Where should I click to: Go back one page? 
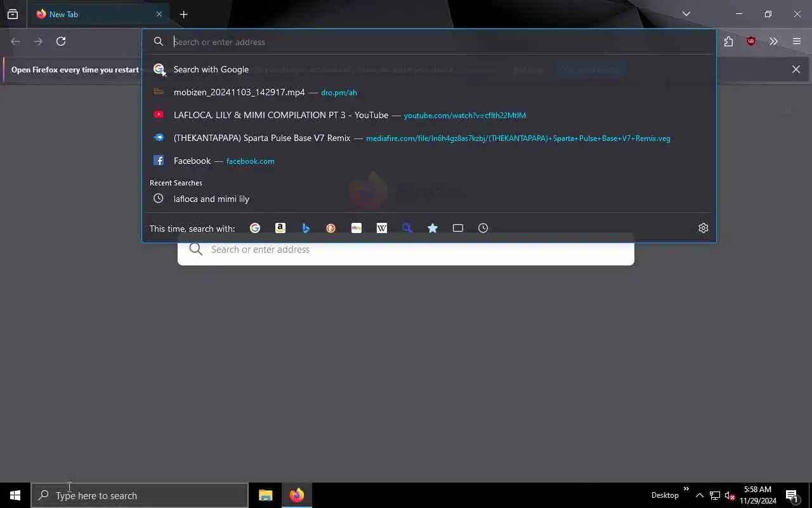click(15, 41)
